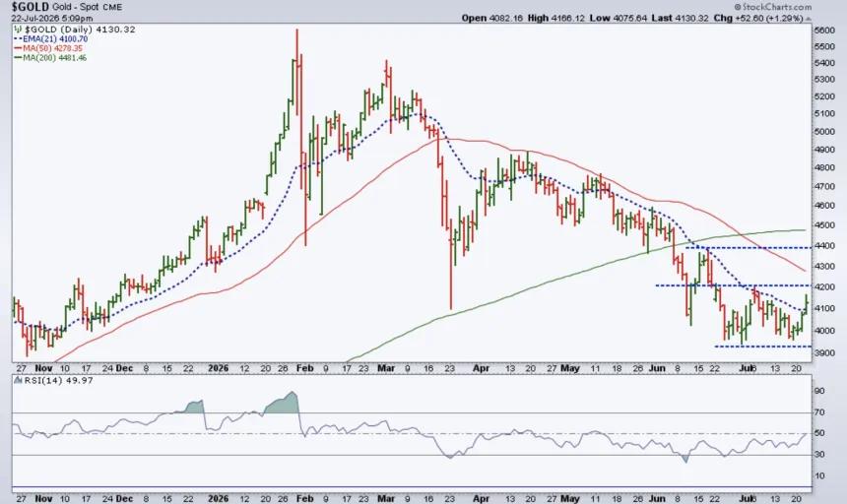
Task: Click the 90 level on RSI axis
Action: pos(818,391)
